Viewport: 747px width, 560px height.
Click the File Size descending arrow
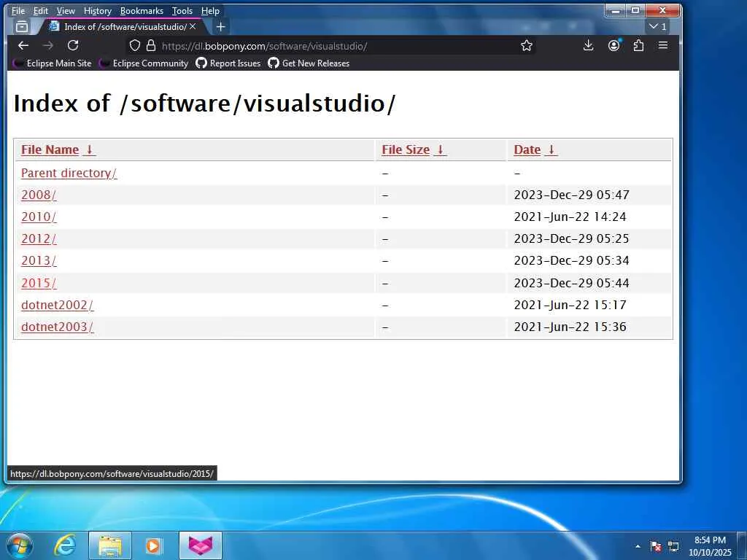coord(440,149)
